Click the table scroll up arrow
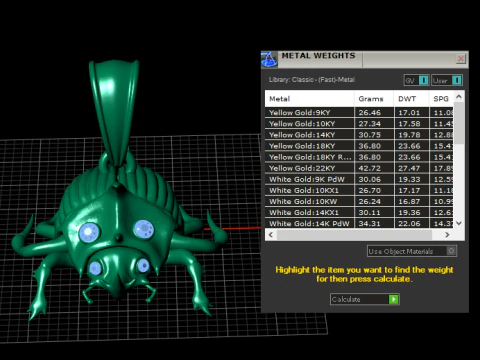This screenshot has height=360, width=480. coord(459,97)
